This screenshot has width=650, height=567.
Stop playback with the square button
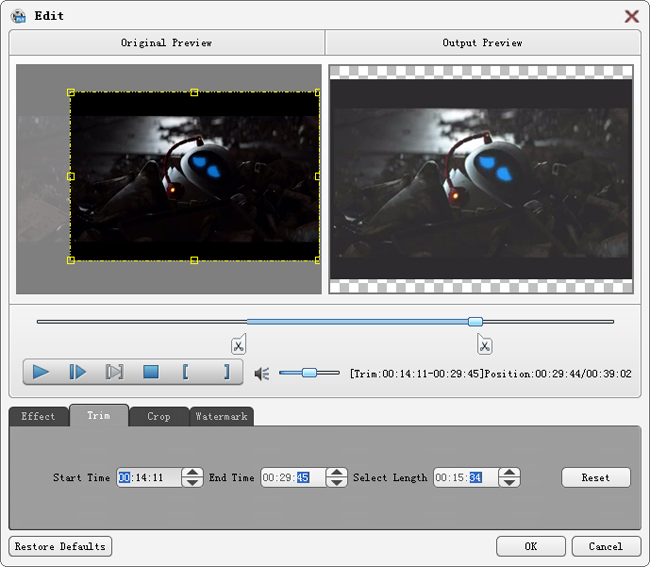[151, 372]
